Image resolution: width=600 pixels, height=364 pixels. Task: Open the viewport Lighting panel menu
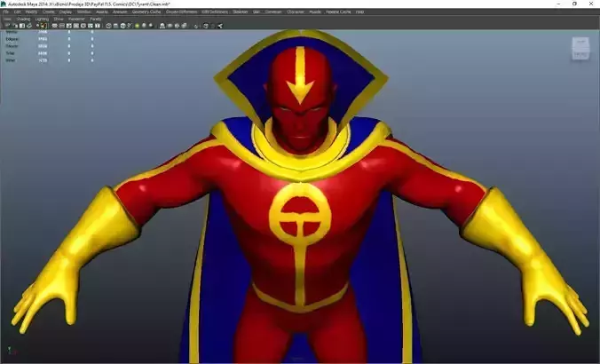pos(42,19)
